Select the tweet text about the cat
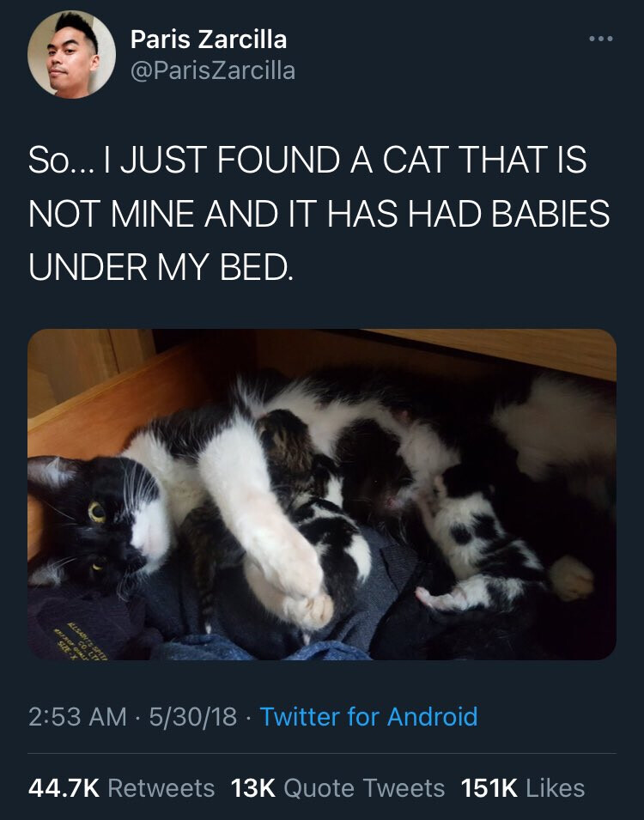This screenshot has width=644, height=820. tap(319, 215)
